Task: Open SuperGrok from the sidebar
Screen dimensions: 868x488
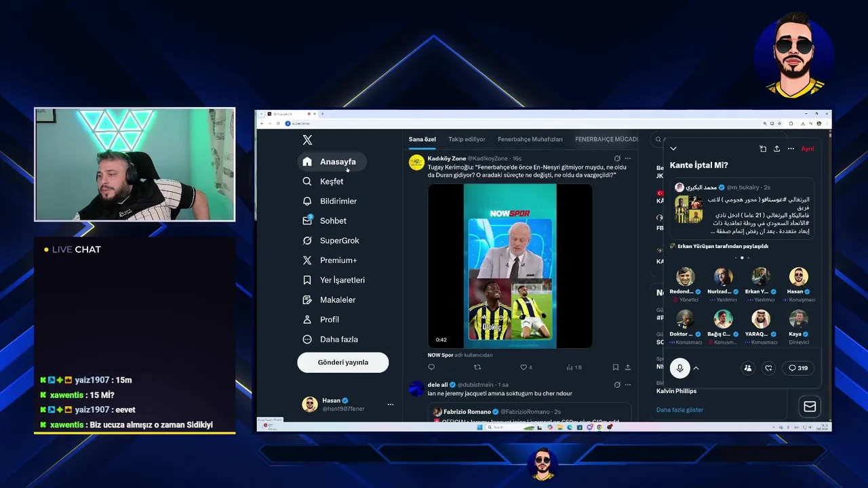Action: (331, 241)
